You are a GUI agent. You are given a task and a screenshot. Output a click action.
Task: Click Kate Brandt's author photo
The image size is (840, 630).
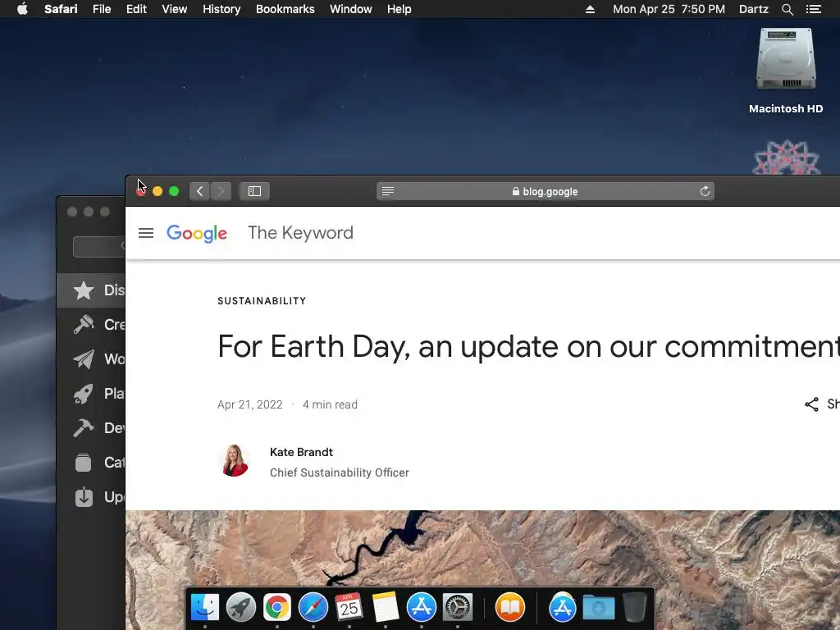[234, 461]
